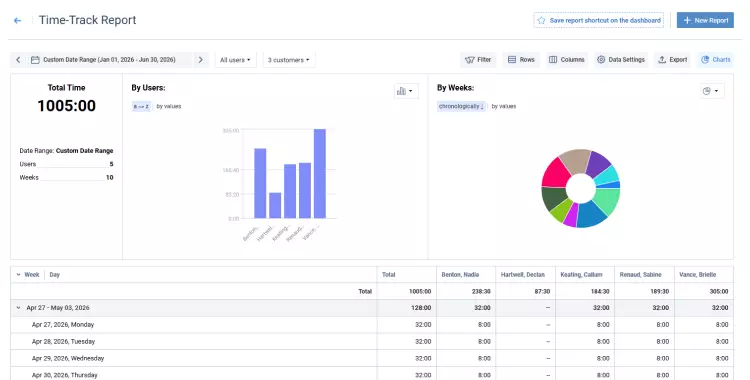750x380 pixels.
Task: Open the 3 customers dropdown
Action: pos(288,60)
